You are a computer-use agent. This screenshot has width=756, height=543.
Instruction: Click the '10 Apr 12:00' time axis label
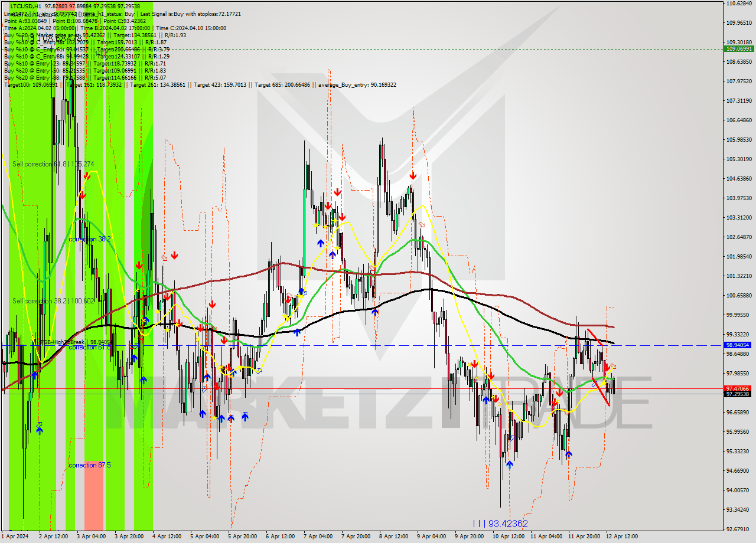[508, 536]
